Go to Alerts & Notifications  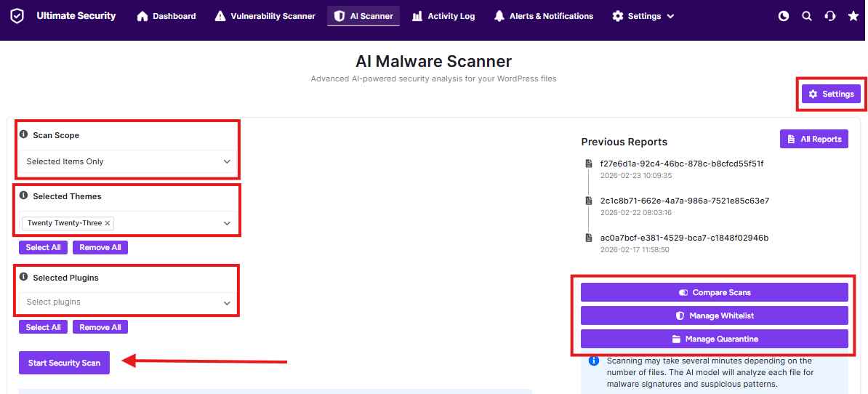[544, 16]
